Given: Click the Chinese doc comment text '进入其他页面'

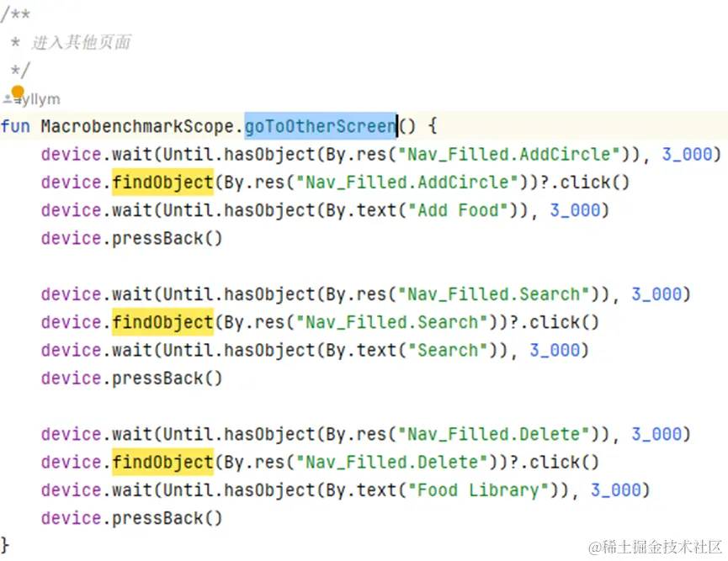Looking at the screenshot, I should coord(82,42).
